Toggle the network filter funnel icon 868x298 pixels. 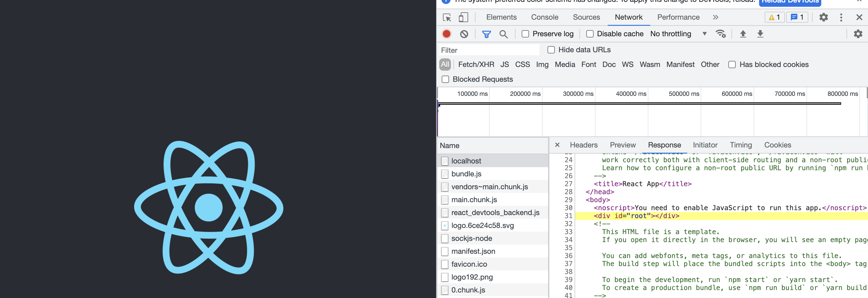click(486, 34)
